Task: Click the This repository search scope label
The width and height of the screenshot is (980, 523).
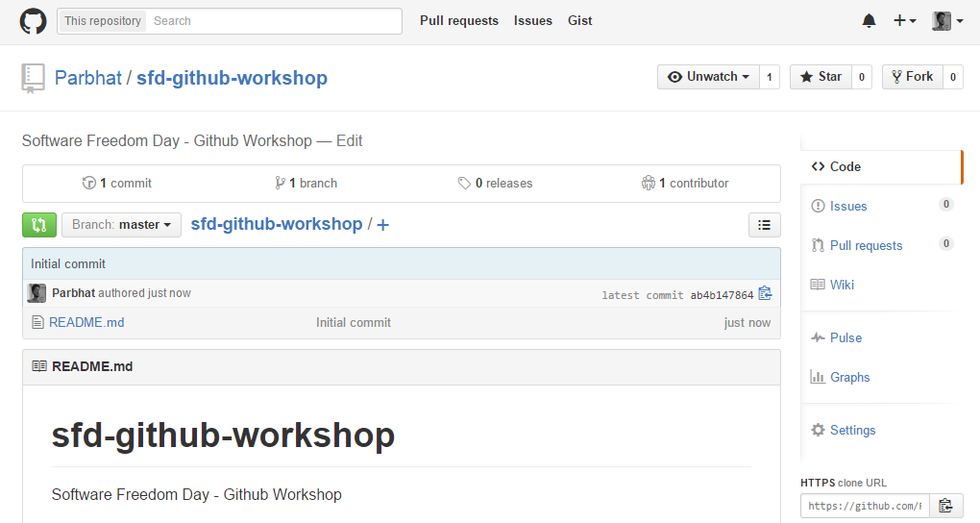Action: (103, 21)
